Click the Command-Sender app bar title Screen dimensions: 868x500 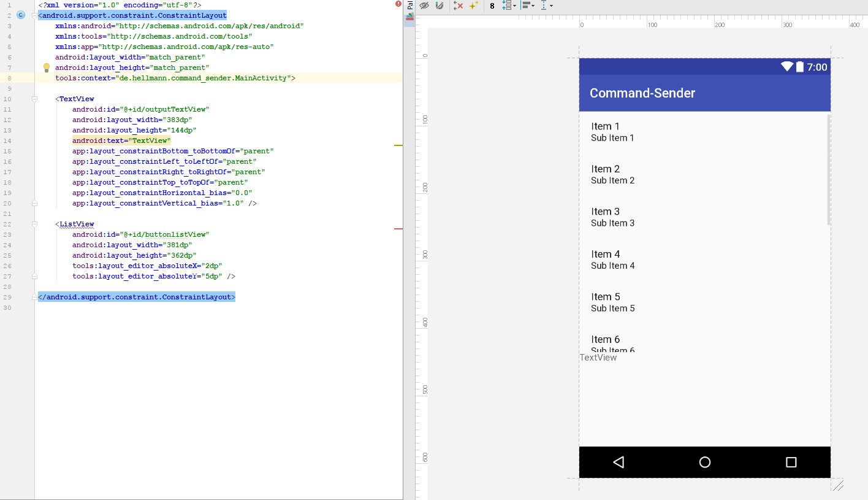pos(642,93)
